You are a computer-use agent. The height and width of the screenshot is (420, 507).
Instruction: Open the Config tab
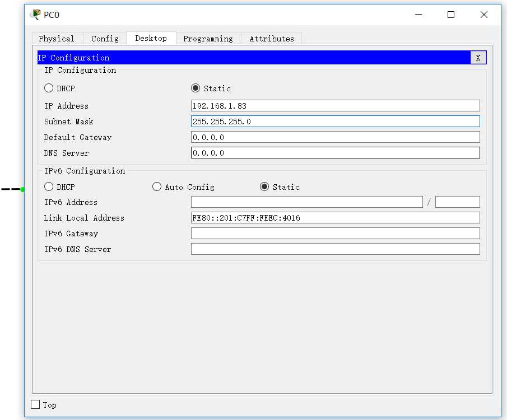pyautogui.click(x=105, y=39)
